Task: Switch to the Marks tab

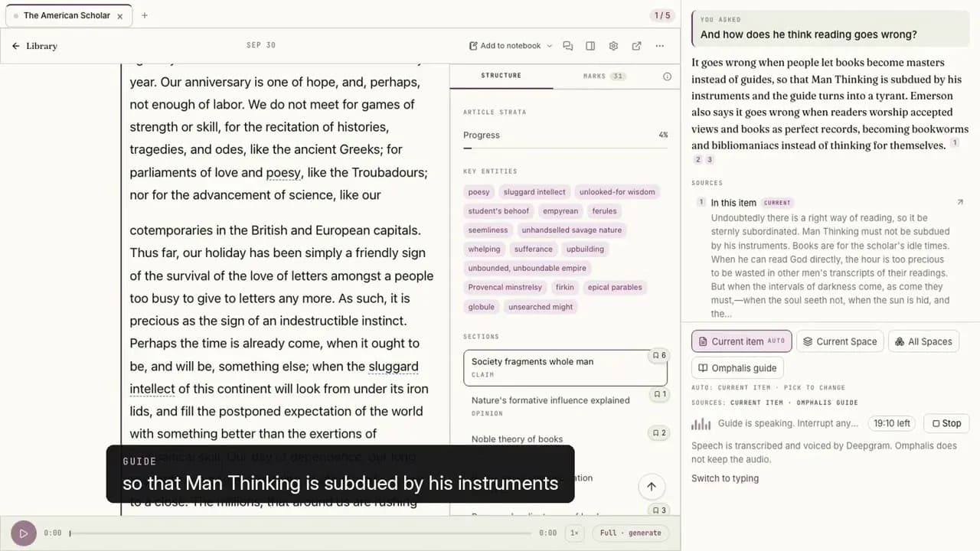Action: click(x=604, y=76)
